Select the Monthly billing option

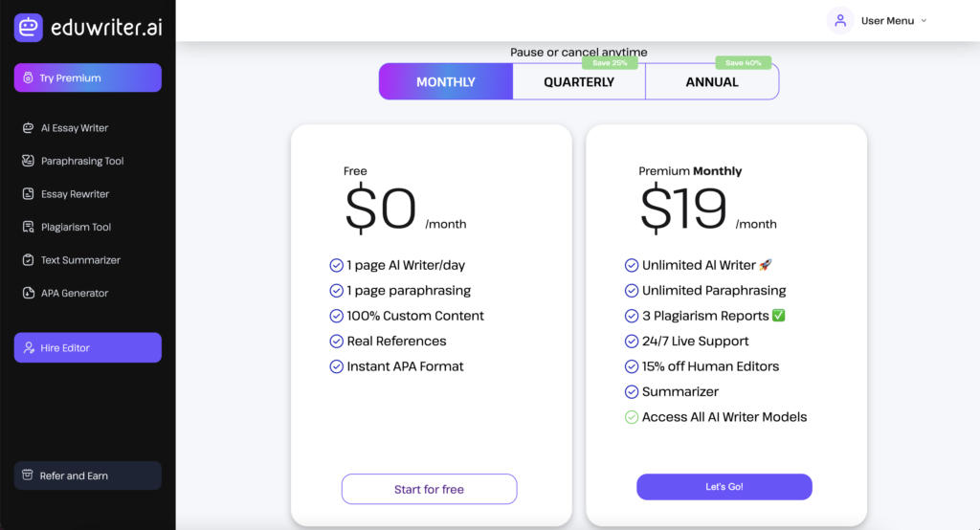[x=445, y=82]
